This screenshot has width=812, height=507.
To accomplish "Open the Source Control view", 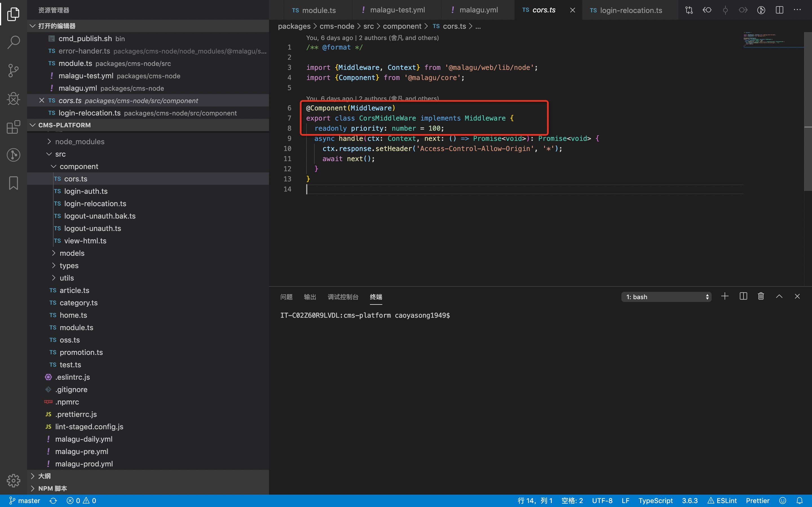I will click(14, 70).
